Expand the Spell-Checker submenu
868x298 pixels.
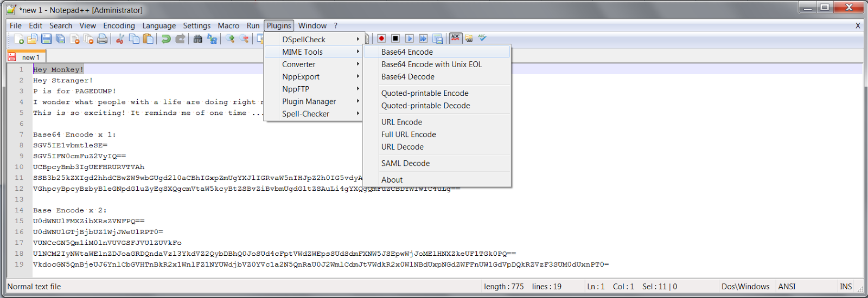[313, 114]
